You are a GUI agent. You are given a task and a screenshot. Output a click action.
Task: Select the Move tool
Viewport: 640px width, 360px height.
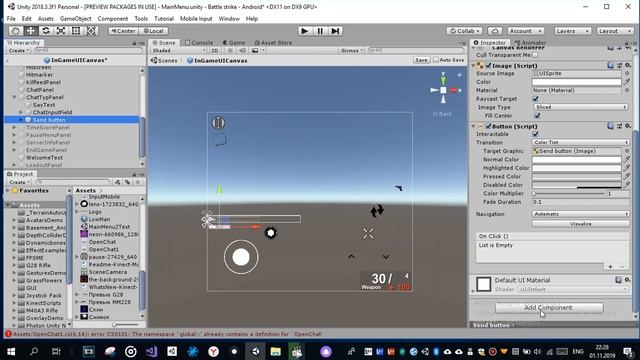coord(31,31)
